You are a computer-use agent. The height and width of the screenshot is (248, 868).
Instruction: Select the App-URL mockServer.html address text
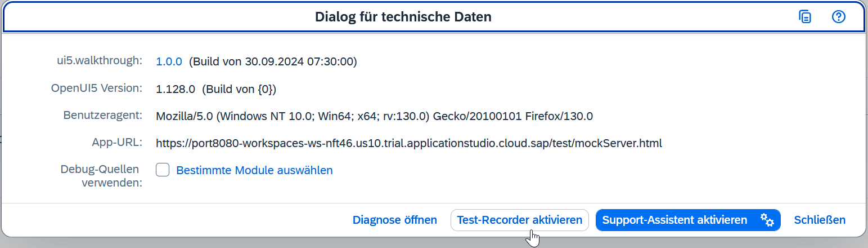tap(409, 143)
